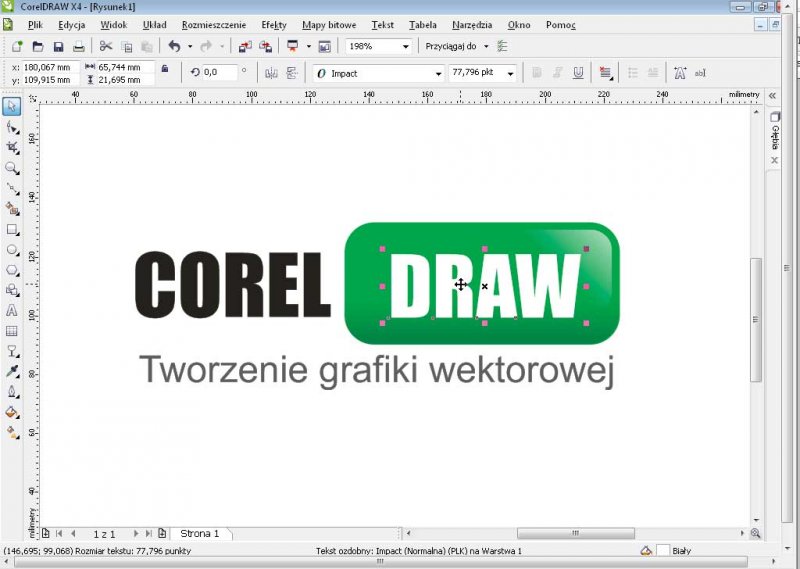800x569 pixels.
Task: Switch to the Strona 1 tab
Action: (x=199, y=533)
